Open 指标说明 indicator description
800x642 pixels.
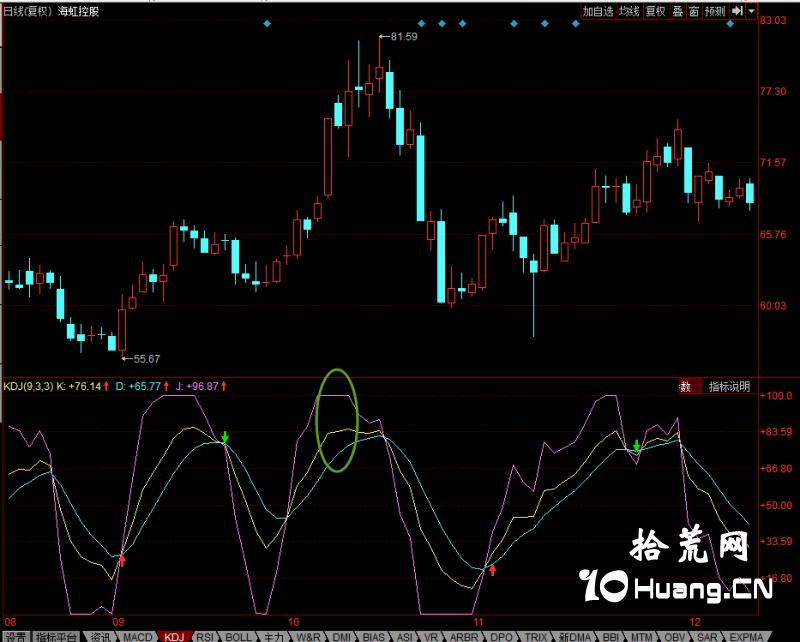729,387
